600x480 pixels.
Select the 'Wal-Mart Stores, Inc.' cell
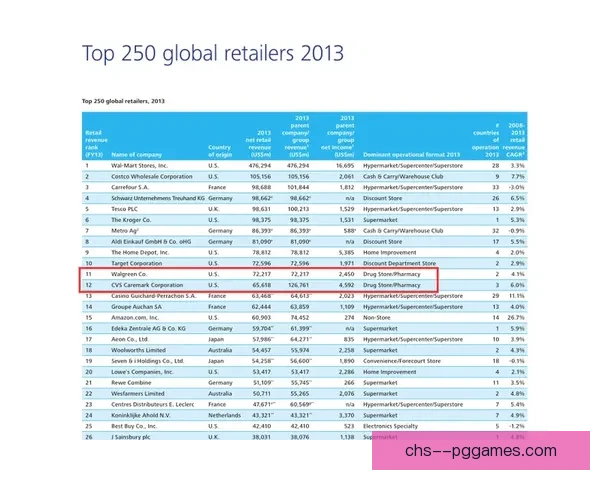tap(139, 166)
